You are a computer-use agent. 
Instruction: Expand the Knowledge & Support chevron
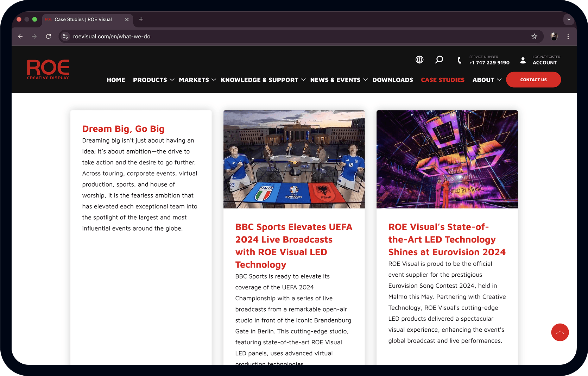(303, 80)
